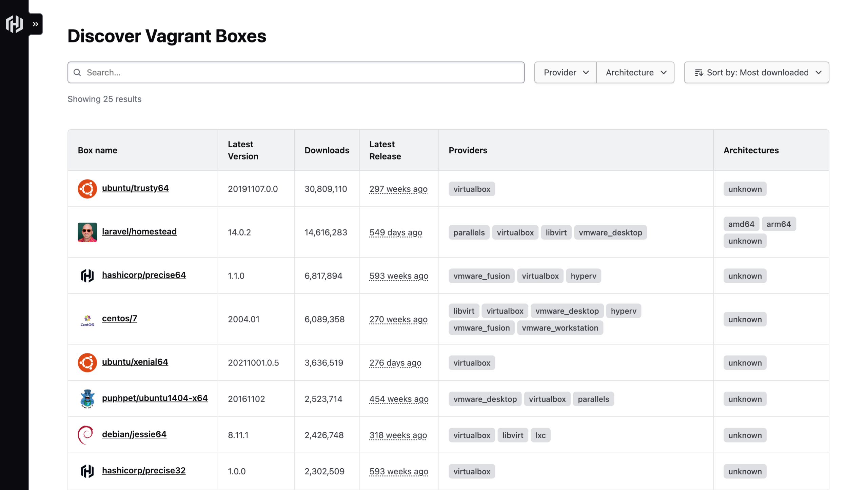This screenshot has height=490, width=868.
Task: Click the search magnifier icon in the search bar
Action: coord(77,72)
